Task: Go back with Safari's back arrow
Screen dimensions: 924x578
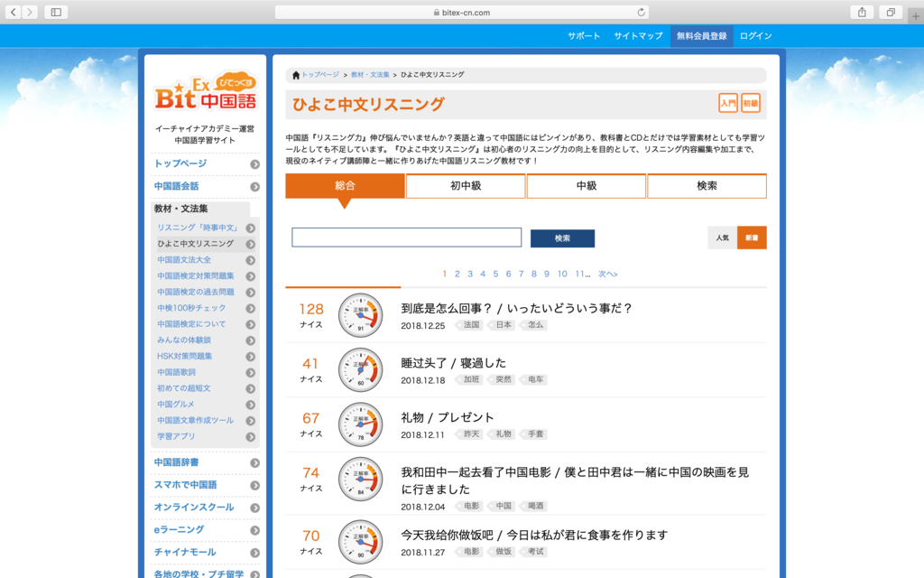Action: [x=13, y=12]
